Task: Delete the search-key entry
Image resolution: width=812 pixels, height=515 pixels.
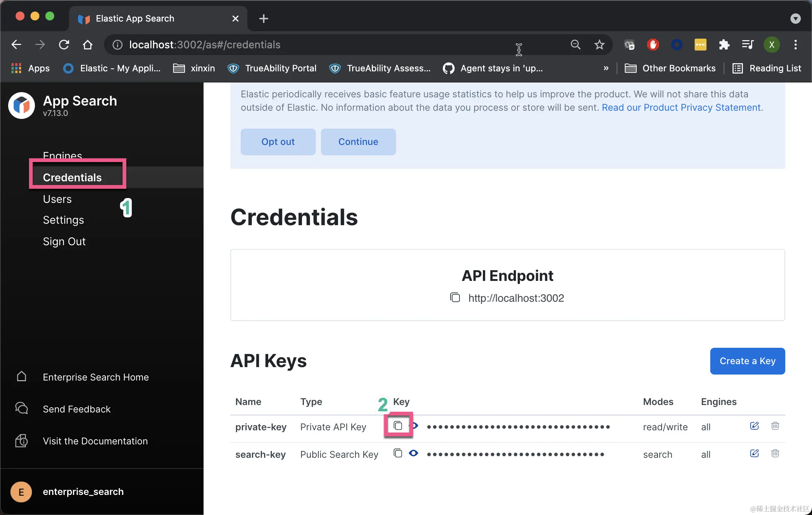Action: tap(775, 453)
